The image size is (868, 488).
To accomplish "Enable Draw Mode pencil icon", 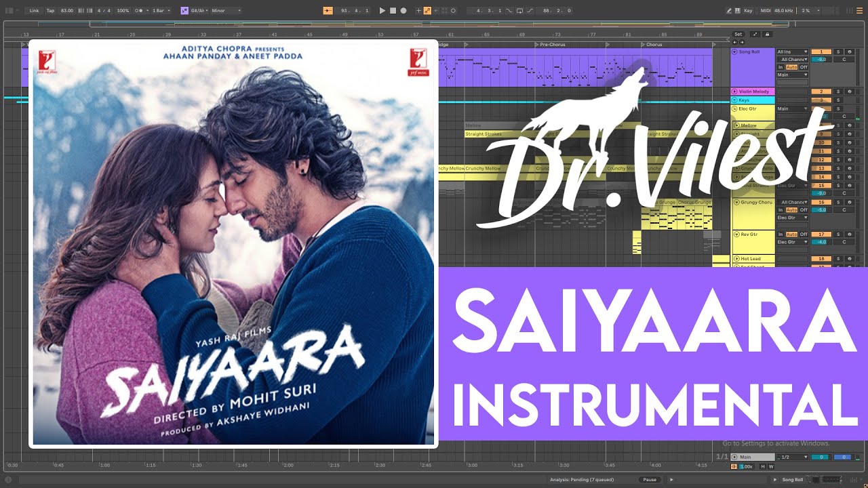I will click(729, 11).
